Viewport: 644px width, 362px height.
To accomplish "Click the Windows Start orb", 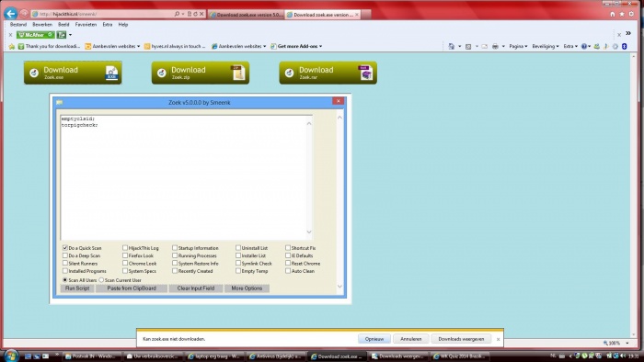I will [11, 356].
